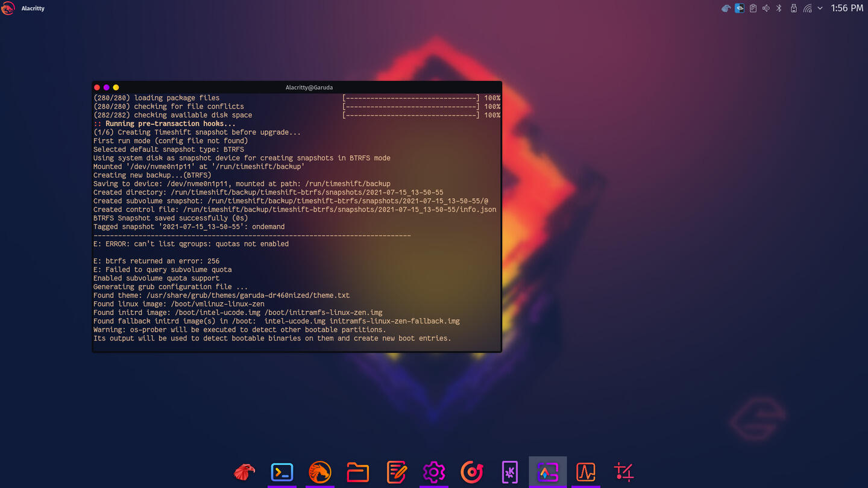Click the "Mounted '/dev/nvme0n1p11'" line
The image size is (868, 488).
point(199,166)
